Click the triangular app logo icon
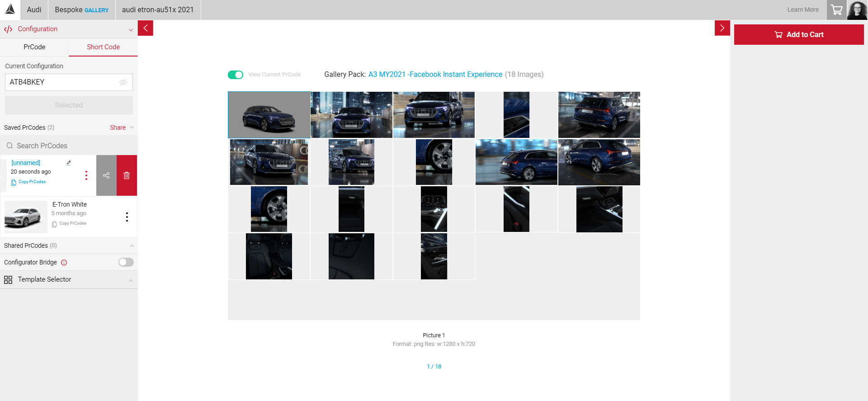The width and height of the screenshot is (868, 401). (10, 9)
